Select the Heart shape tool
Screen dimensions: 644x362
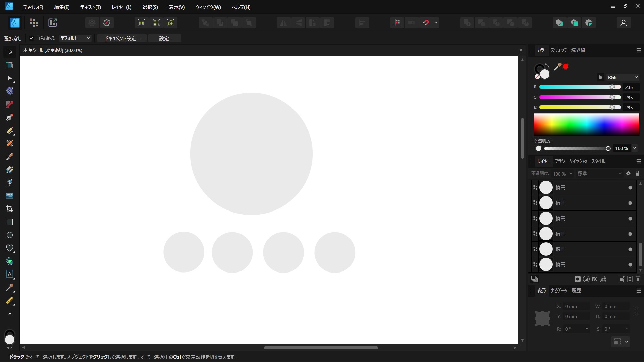[10, 248]
